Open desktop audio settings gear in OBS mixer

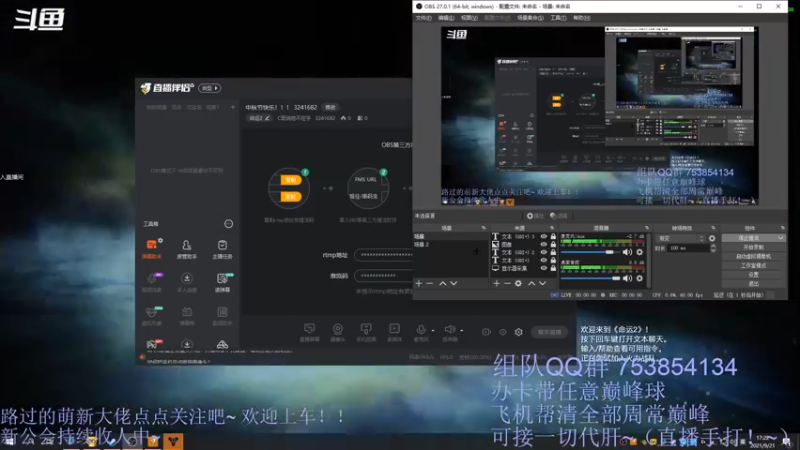point(640,279)
